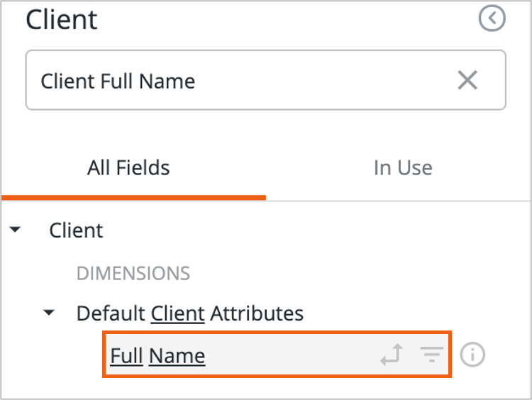
Task: Collapse the Default Client Attributes group arrow
Action: click(x=48, y=313)
